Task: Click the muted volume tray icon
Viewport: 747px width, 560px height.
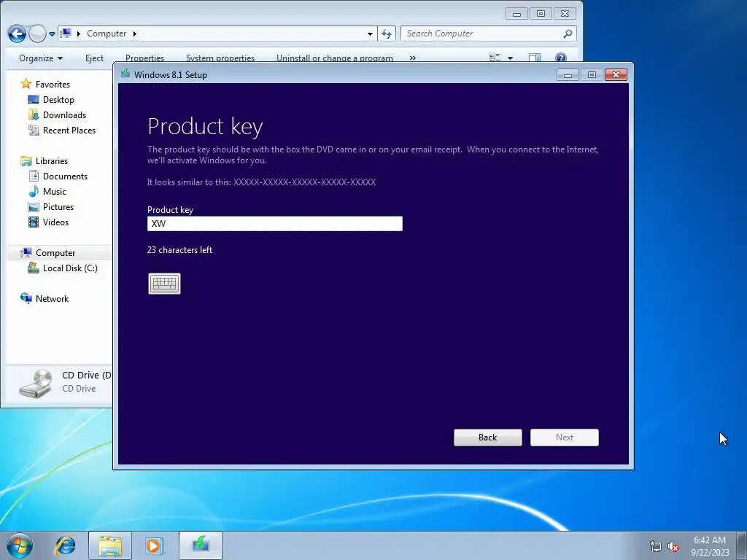Action: [x=673, y=547]
